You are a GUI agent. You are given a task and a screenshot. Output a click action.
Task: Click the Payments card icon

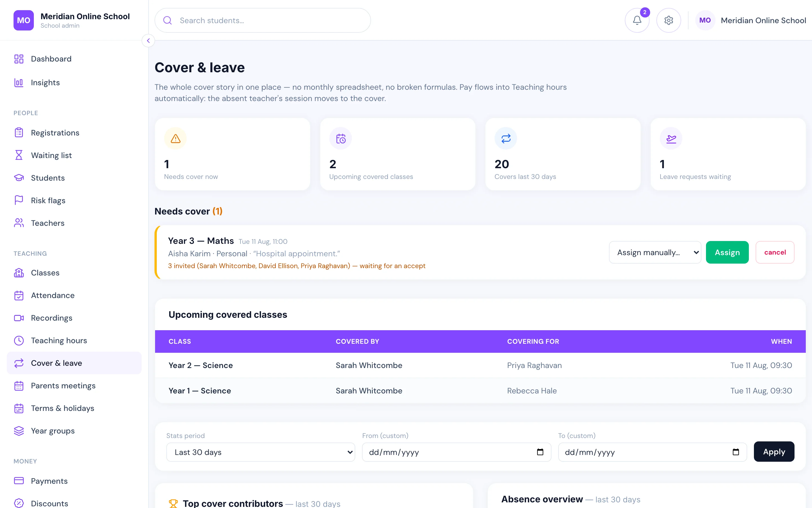19,481
